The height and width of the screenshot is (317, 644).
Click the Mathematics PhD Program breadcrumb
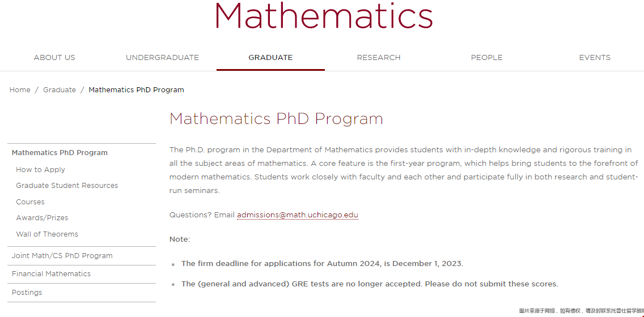pos(136,90)
